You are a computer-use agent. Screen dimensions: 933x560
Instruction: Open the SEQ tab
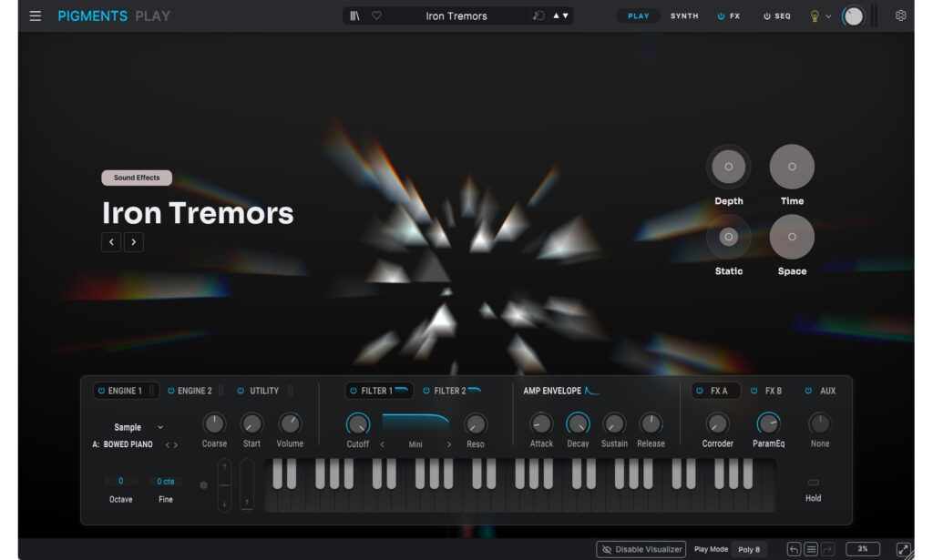pos(783,16)
